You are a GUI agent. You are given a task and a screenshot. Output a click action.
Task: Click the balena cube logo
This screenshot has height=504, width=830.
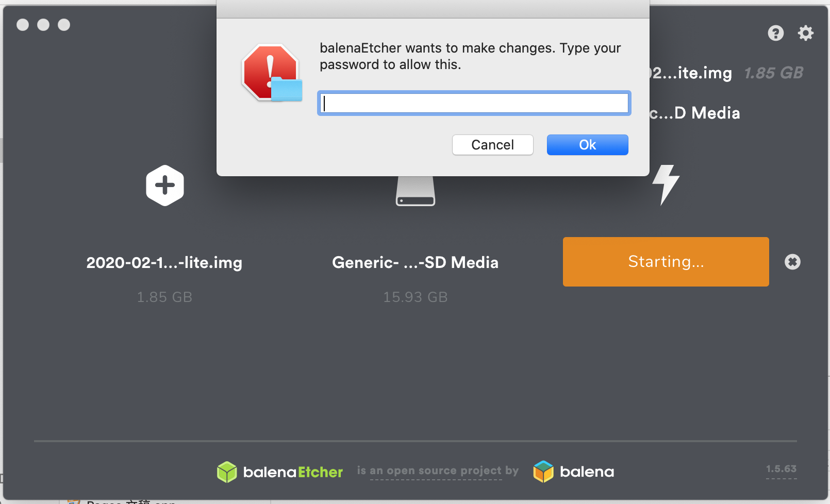coord(543,472)
